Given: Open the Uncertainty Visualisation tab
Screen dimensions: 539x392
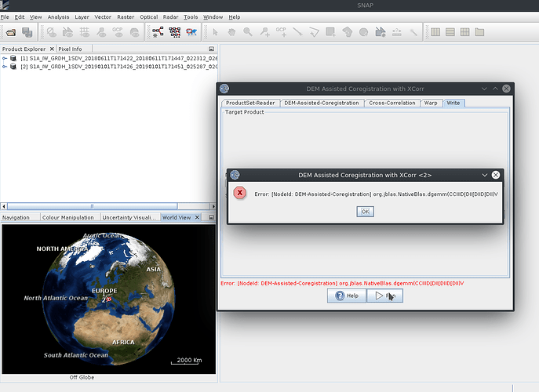Looking at the screenshot, I should tap(129, 217).
